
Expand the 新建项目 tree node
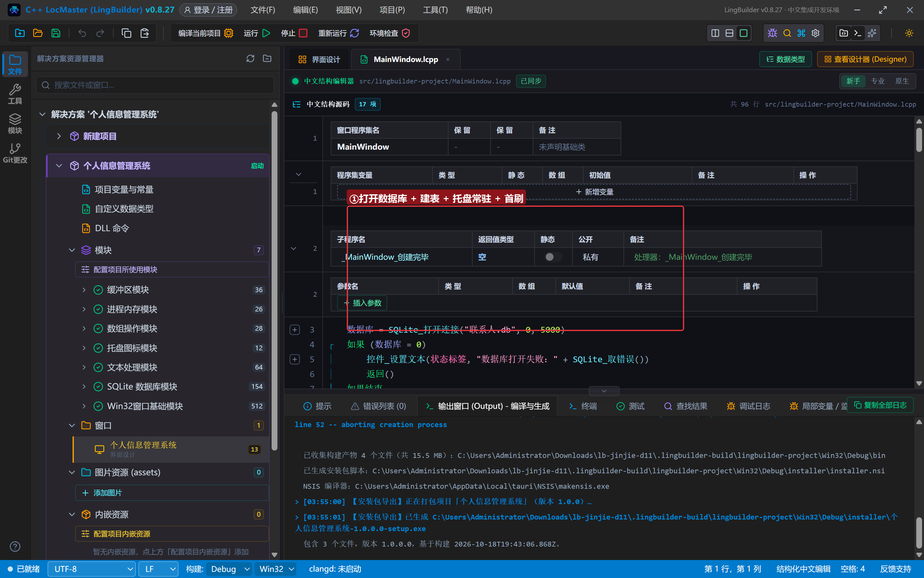(x=59, y=136)
